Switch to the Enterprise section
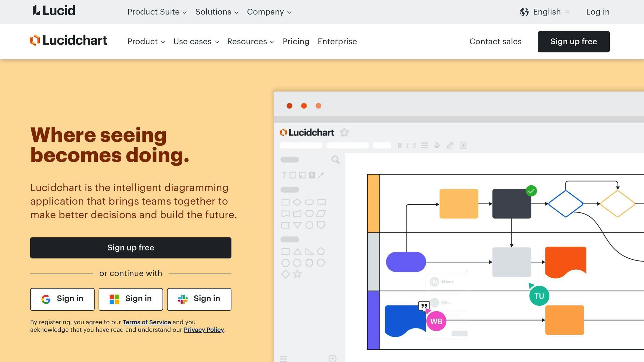 pyautogui.click(x=337, y=41)
